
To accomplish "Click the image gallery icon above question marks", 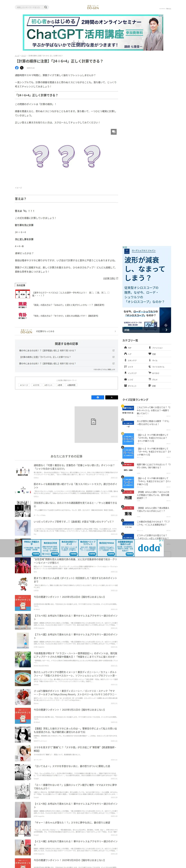I will tap(114, 132).
